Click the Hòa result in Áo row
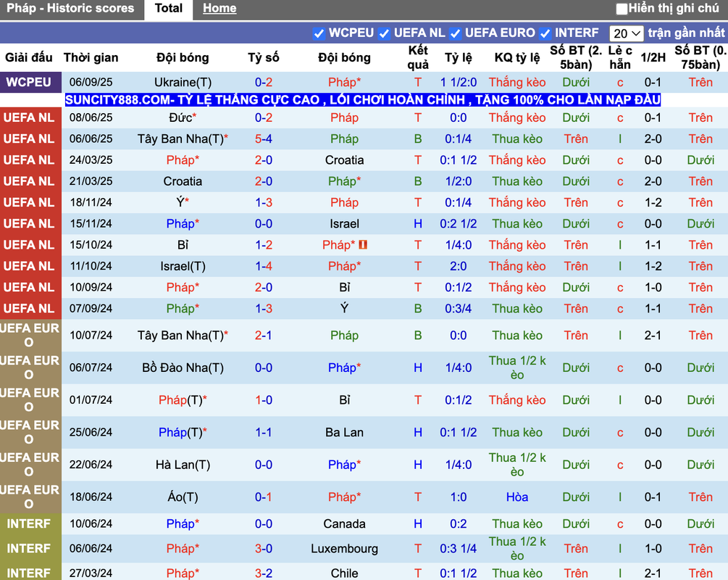728x580 pixels. tap(516, 497)
